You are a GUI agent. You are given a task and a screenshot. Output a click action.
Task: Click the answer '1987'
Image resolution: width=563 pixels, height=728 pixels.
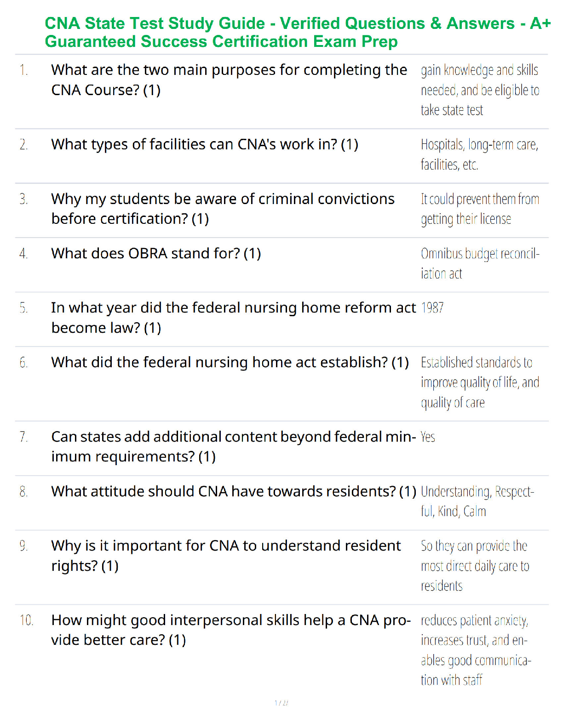pyautogui.click(x=432, y=307)
